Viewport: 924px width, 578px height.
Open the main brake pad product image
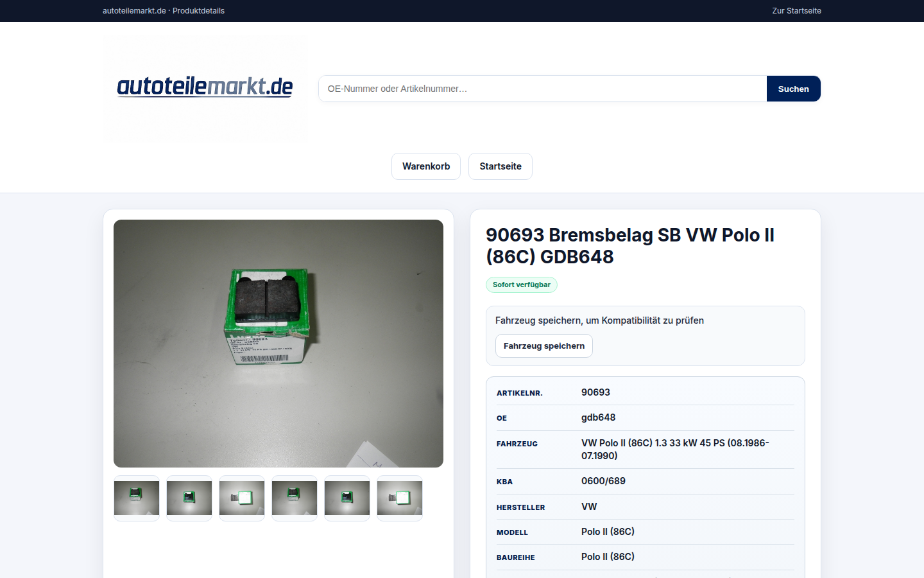point(278,344)
